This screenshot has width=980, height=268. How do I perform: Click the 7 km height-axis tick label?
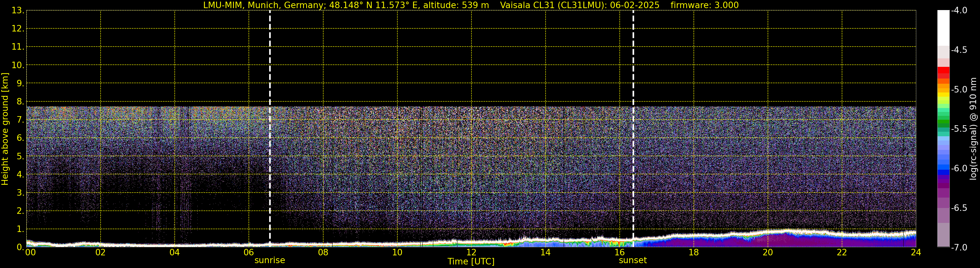click(20, 120)
